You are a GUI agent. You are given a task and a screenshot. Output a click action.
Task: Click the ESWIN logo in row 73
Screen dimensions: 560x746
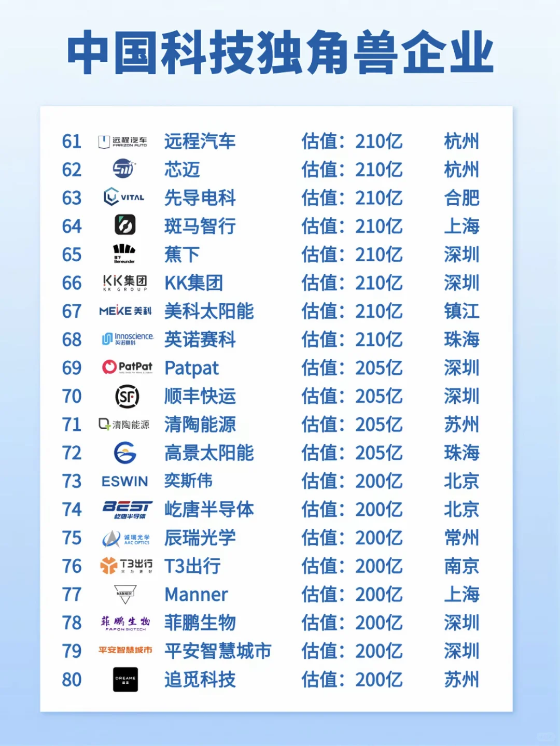click(124, 482)
